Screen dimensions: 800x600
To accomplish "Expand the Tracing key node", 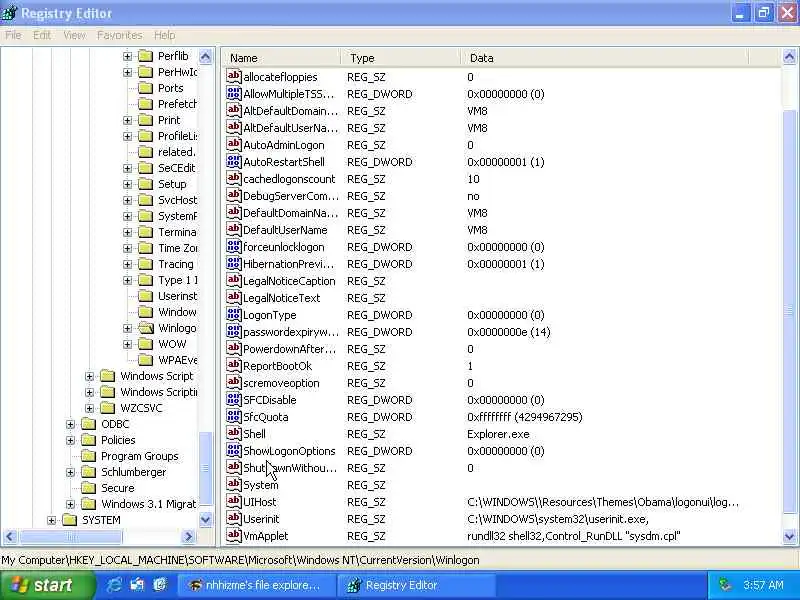I will tap(128, 264).
